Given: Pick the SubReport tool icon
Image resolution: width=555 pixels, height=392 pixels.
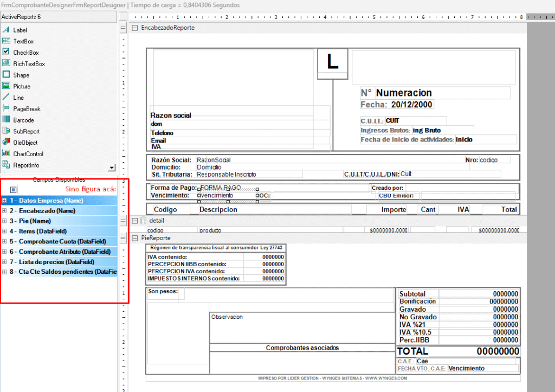Looking at the screenshot, I should (7, 131).
